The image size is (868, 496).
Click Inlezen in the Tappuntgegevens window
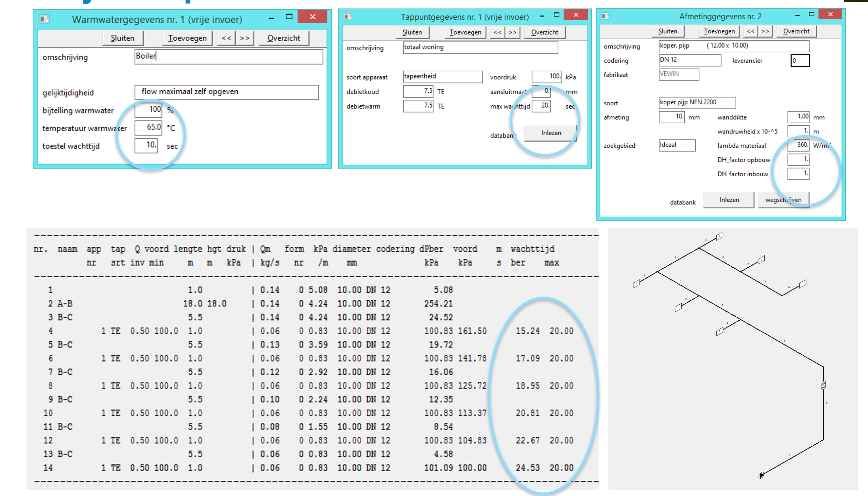pyautogui.click(x=551, y=133)
